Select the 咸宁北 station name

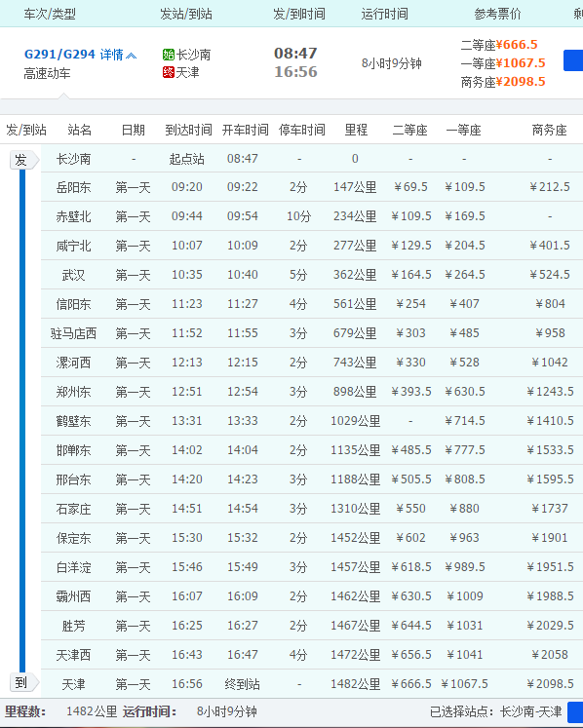[x=73, y=246]
